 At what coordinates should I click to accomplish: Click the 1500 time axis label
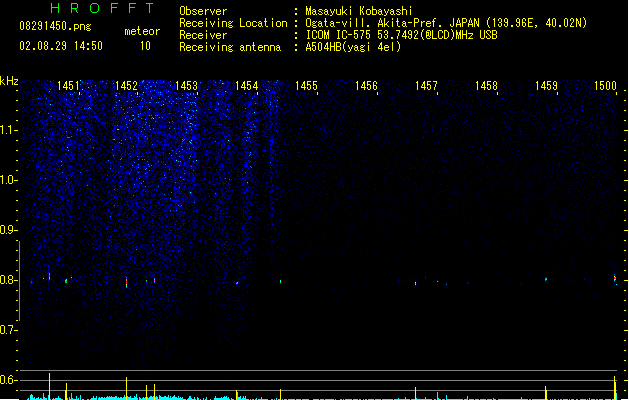[605, 86]
